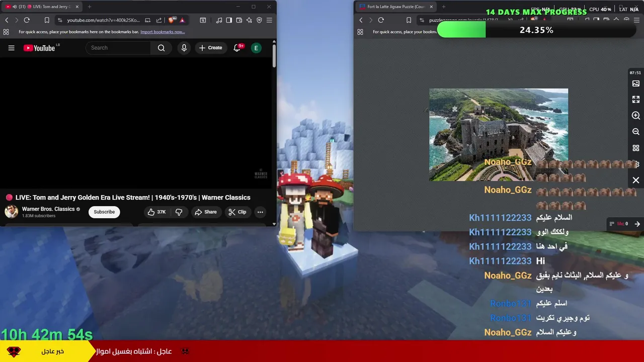The image size is (644, 362).
Task: Click the share icon in YouTube address bar
Action: coord(159,20)
